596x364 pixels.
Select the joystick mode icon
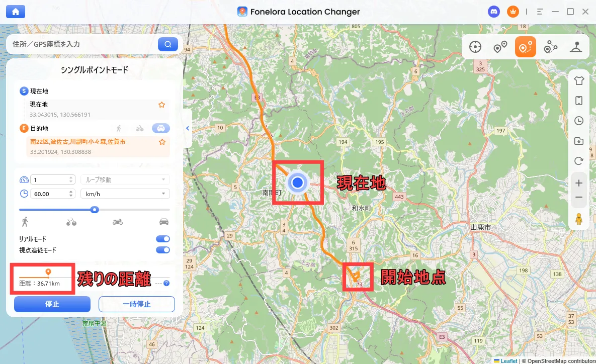pyautogui.click(x=576, y=47)
